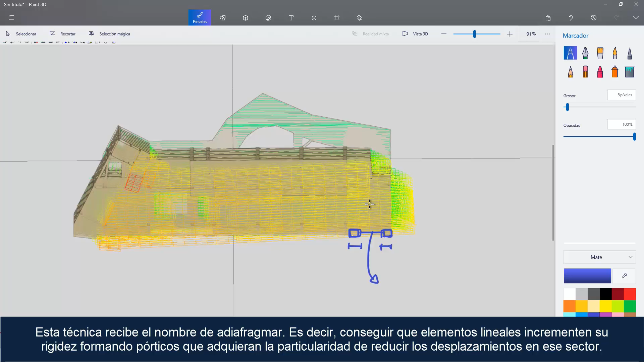Toggle Vista 3D view
Screen dimensions: 644x362
(415, 34)
